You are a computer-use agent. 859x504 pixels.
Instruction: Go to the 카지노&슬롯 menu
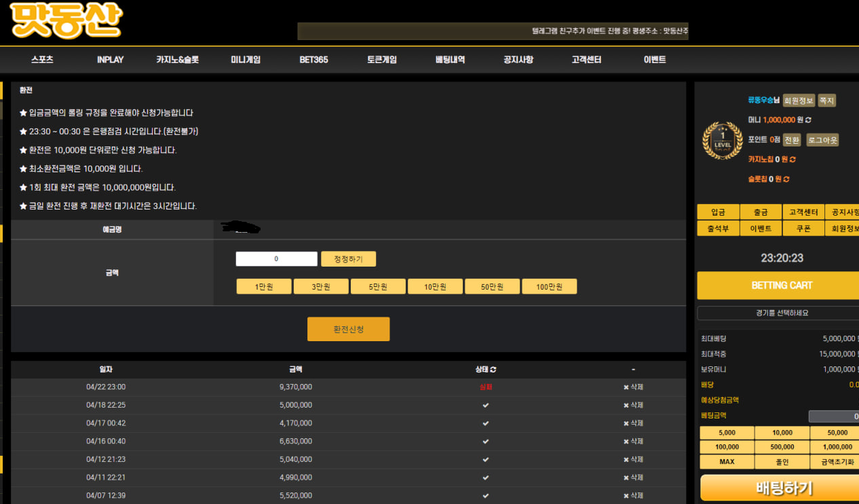177,60
